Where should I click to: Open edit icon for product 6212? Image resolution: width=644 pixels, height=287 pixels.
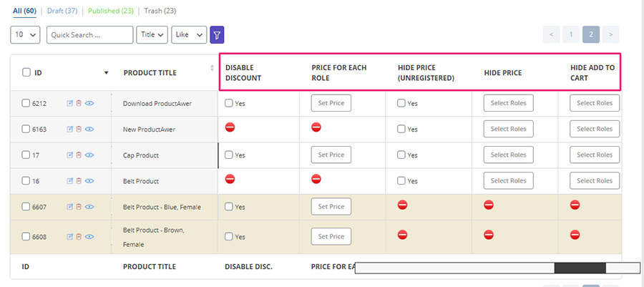(70, 104)
